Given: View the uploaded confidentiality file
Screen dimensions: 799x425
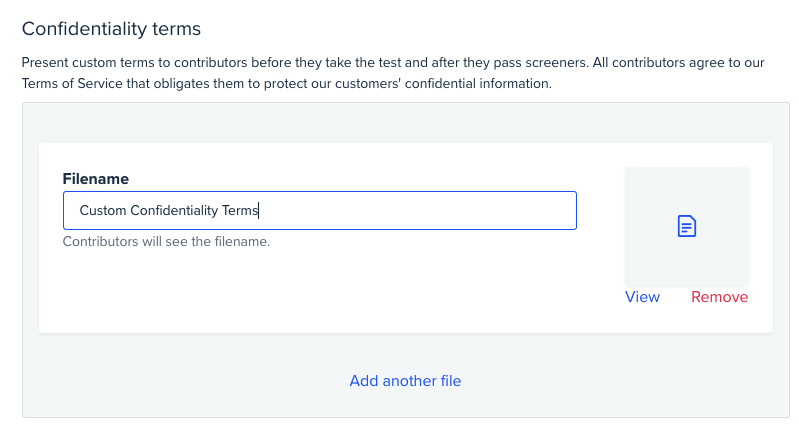Looking at the screenshot, I should tap(642, 297).
